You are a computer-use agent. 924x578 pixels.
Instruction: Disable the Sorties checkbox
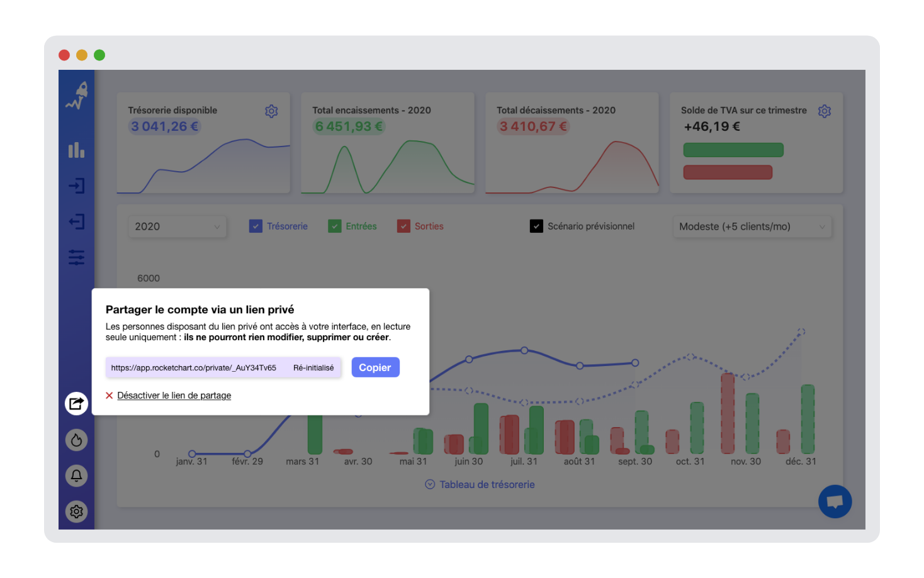(x=403, y=226)
